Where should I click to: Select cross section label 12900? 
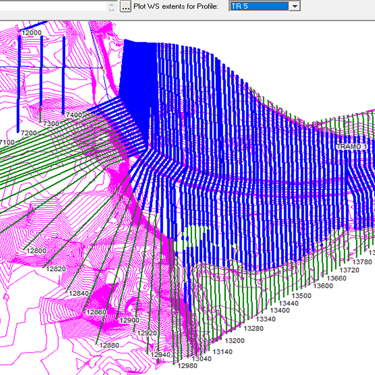pos(129,320)
